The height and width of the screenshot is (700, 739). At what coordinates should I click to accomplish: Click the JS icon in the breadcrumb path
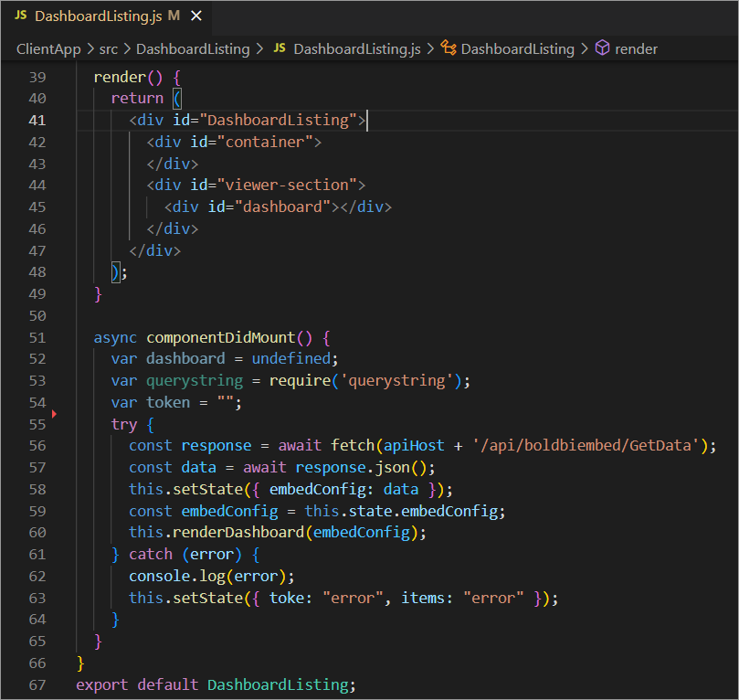click(x=280, y=48)
